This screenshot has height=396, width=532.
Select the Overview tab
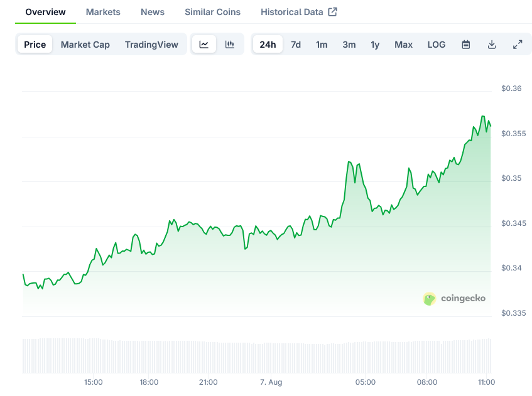coord(45,12)
